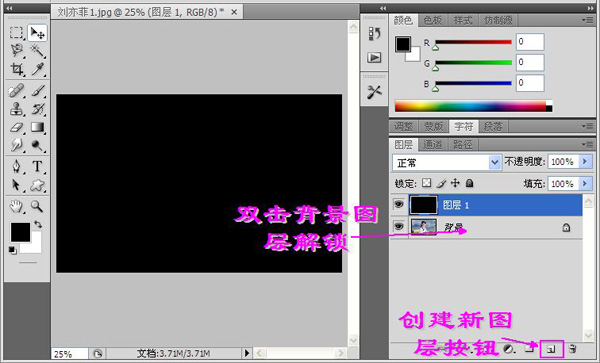Close the 刘亦菲1.jpg document tab
This screenshot has height=363, width=600.
tap(234, 12)
